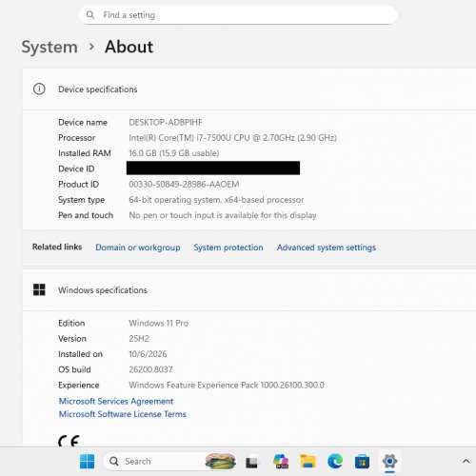Click the Related links label
Viewport: 476px width, 476px height.
[x=57, y=247]
